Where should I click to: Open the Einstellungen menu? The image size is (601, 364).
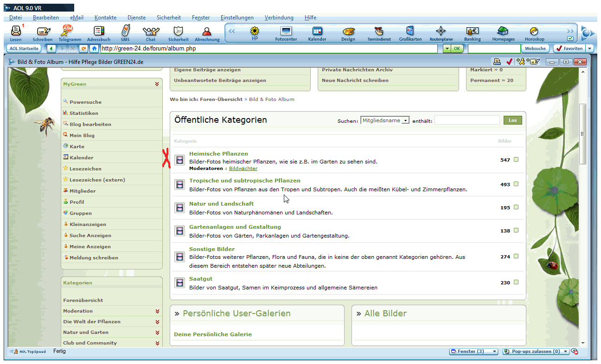pyautogui.click(x=237, y=18)
